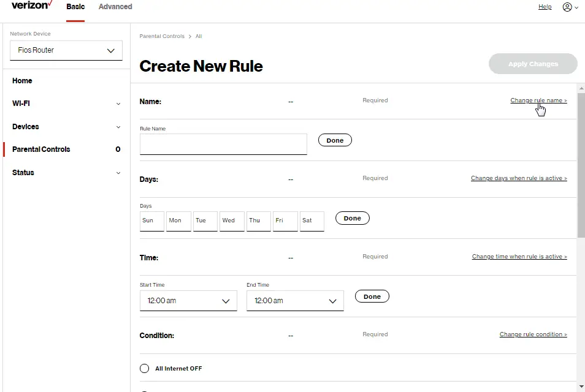Open the Start Time dropdown
This screenshot has height=392, width=585.
188,301
